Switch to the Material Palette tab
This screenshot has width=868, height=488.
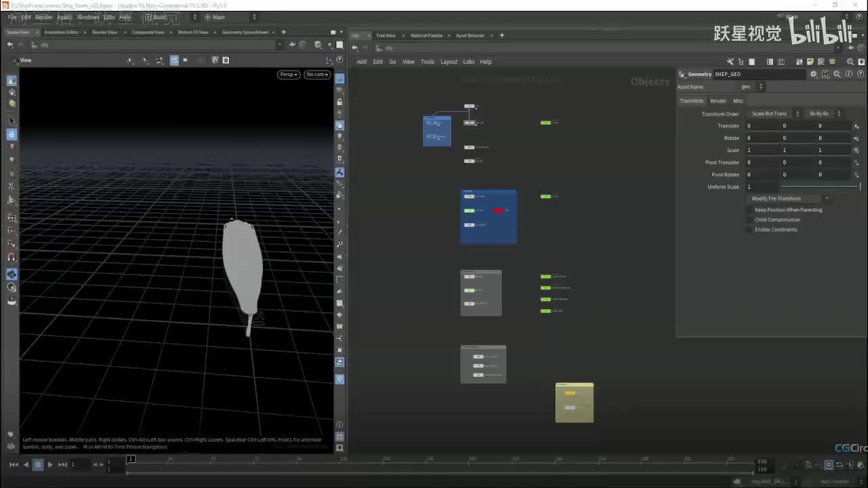tap(427, 35)
